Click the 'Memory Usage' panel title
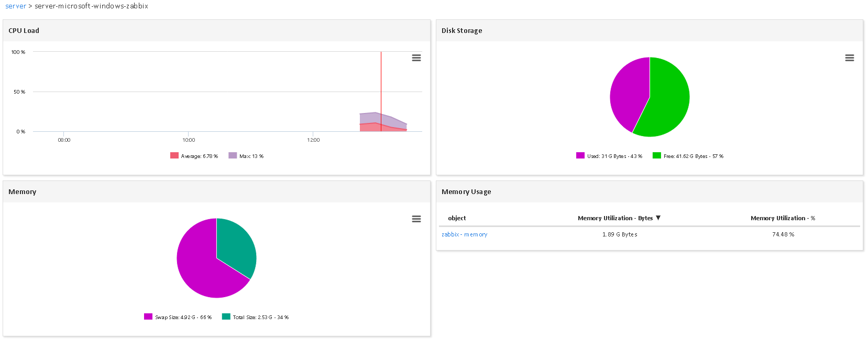The image size is (868, 340). 466,192
